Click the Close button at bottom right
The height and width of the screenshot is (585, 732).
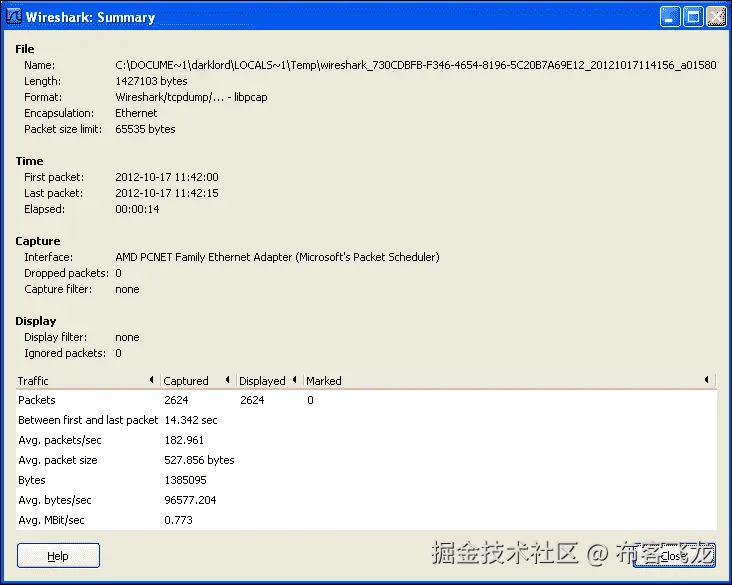674,556
